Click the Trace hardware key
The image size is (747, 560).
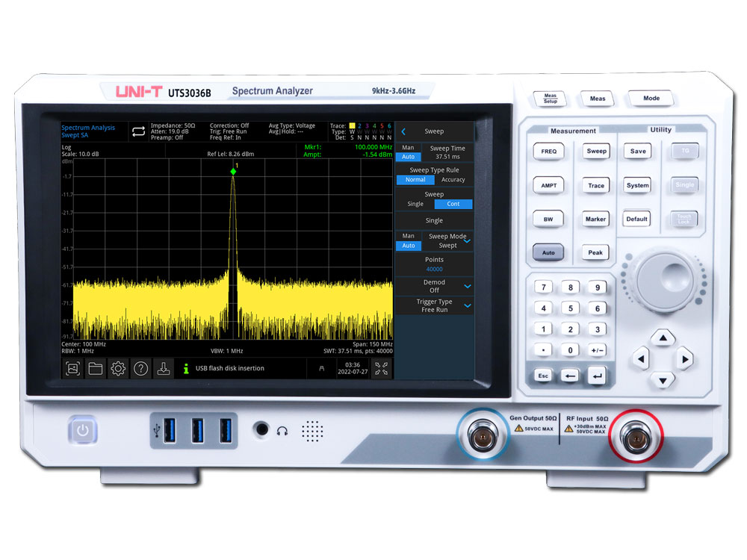coord(595,186)
